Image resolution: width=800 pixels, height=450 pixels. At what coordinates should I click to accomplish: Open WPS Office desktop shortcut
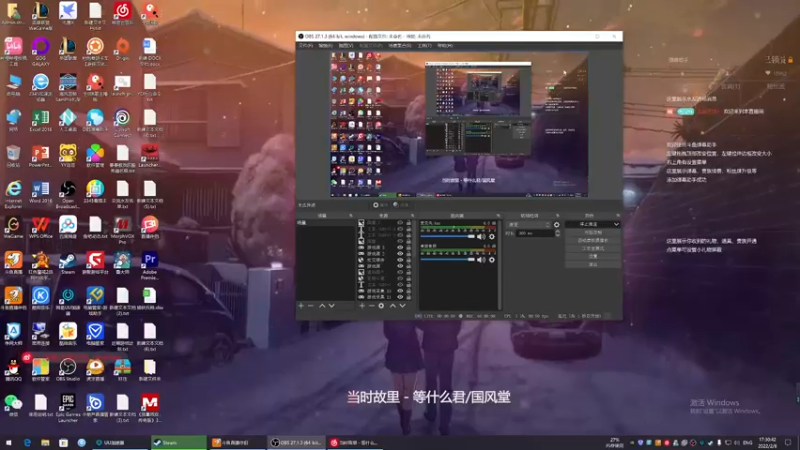41,227
